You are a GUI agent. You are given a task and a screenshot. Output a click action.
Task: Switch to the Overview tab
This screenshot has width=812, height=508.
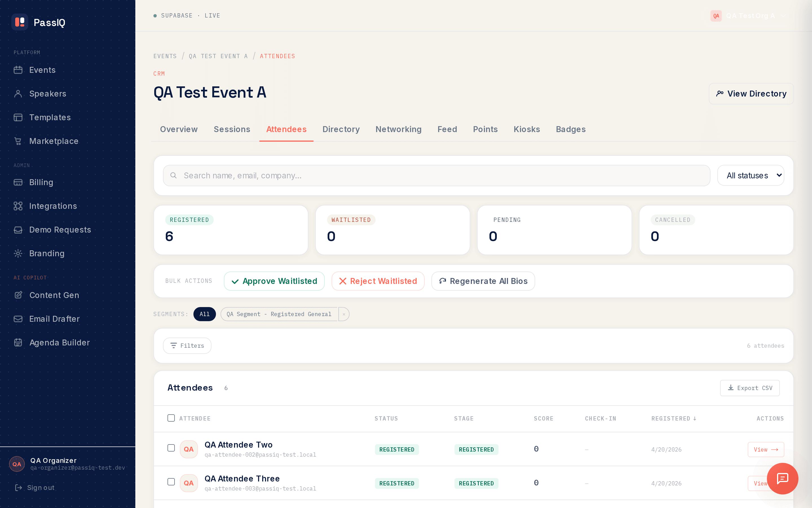click(179, 129)
